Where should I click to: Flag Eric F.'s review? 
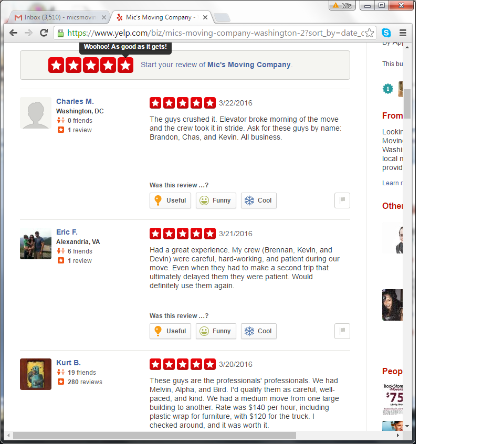coord(342,331)
